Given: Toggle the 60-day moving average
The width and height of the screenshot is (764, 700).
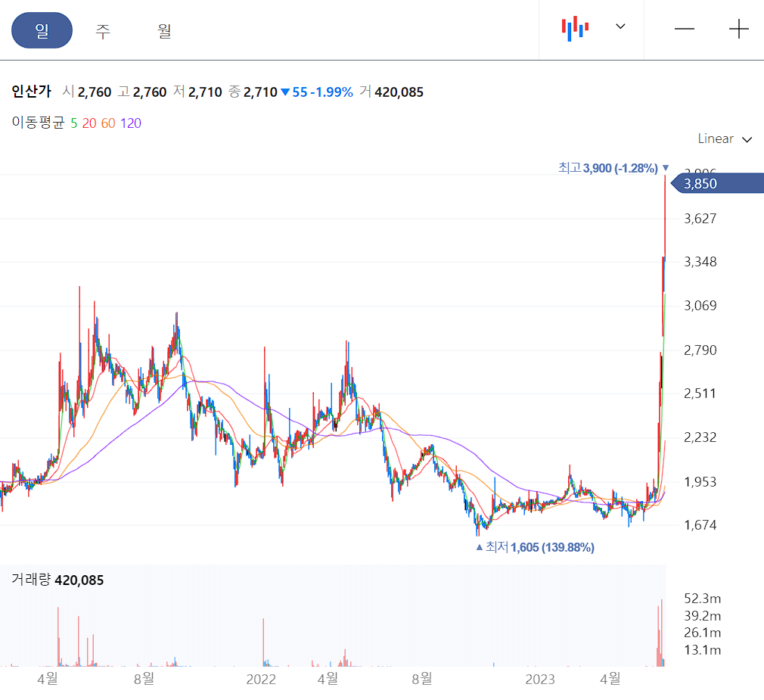Looking at the screenshot, I should (108, 123).
